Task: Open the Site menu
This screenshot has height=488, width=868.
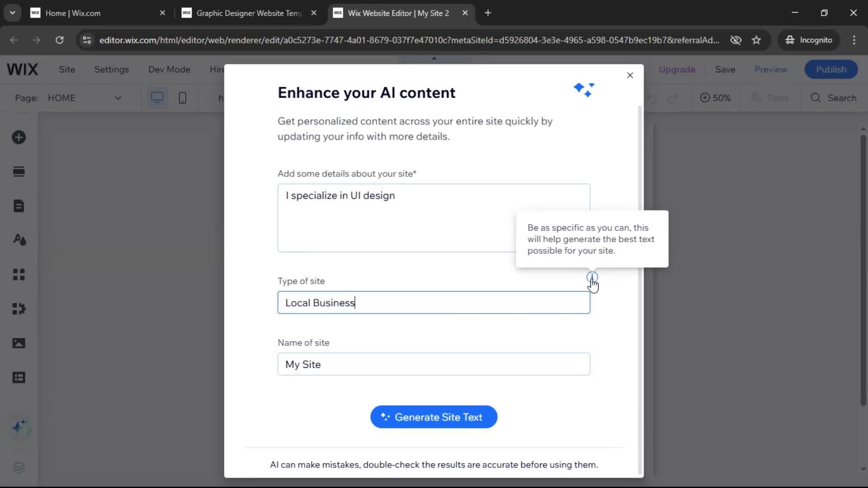Action: click(x=67, y=69)
